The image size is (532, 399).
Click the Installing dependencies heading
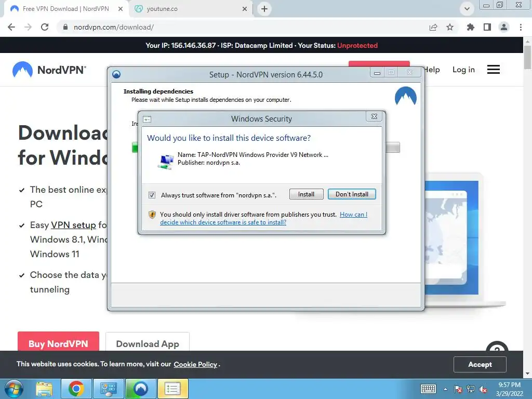pyautogui.click(x=158, y=91)
